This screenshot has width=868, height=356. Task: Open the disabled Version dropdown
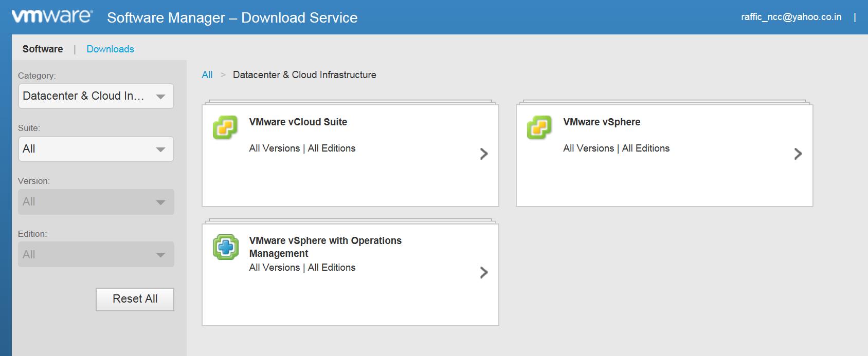point(96,202)
